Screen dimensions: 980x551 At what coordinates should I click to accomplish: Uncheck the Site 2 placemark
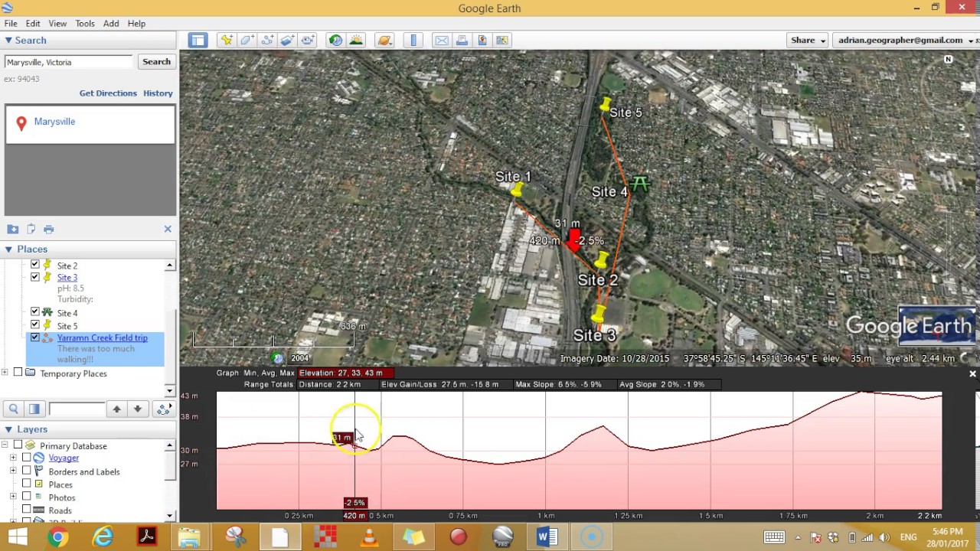pos(34,265)
